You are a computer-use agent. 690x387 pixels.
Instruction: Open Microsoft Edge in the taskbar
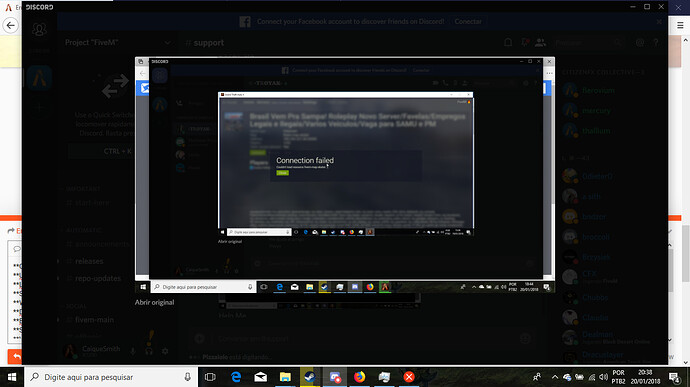236,377
